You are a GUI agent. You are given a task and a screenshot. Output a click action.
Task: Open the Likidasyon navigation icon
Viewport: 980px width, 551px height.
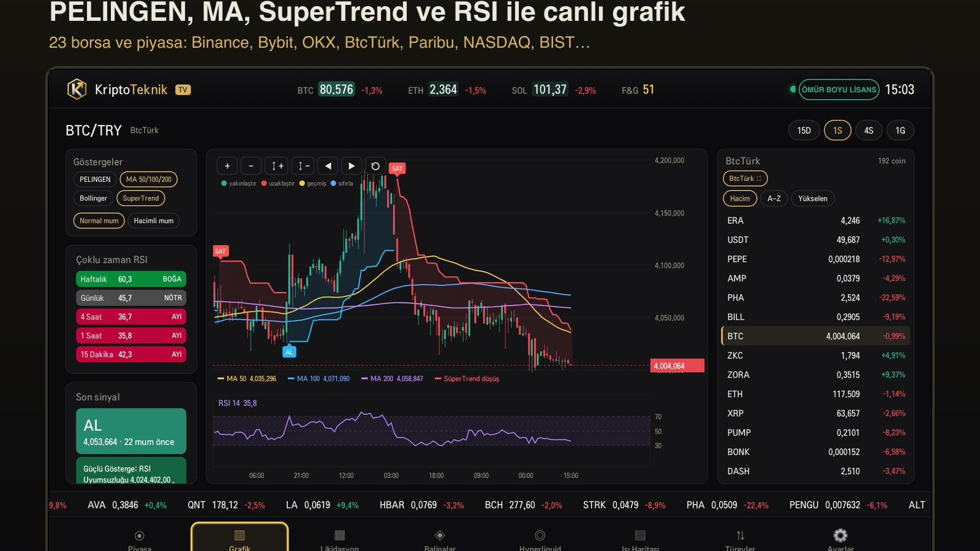340,536
